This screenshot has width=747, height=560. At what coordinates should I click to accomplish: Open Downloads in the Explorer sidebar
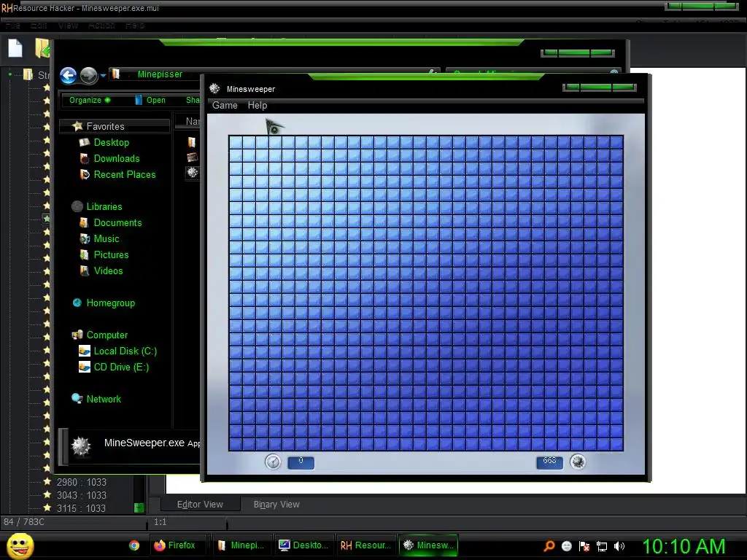point(117,158)
